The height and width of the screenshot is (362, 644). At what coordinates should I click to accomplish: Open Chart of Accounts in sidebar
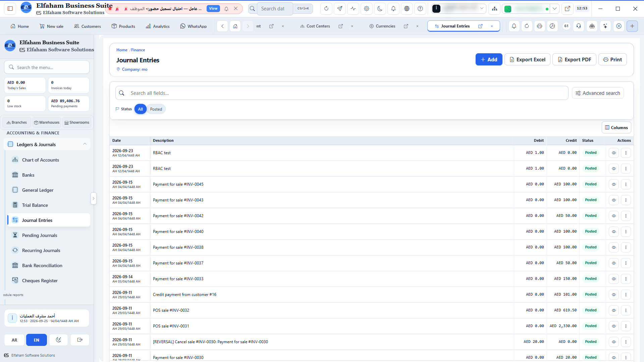point(49,160)
